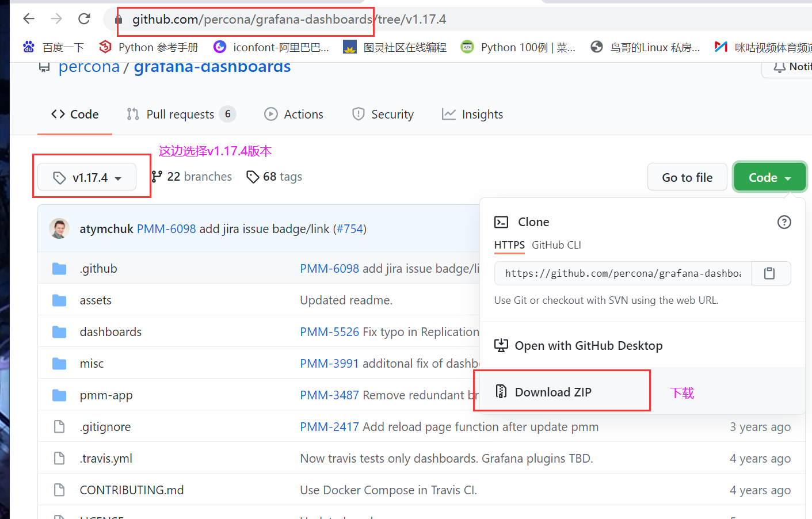Image resolution: width=812 pixels, height=519 pixels.
Task: Open atymchuk author link
Action: pyautogui.click(x=106, y=229)
